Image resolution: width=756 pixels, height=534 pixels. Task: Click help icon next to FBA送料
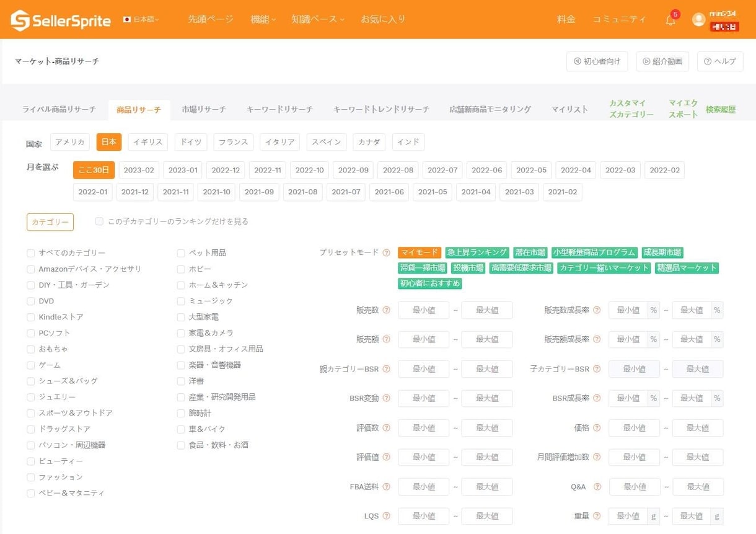386,487
